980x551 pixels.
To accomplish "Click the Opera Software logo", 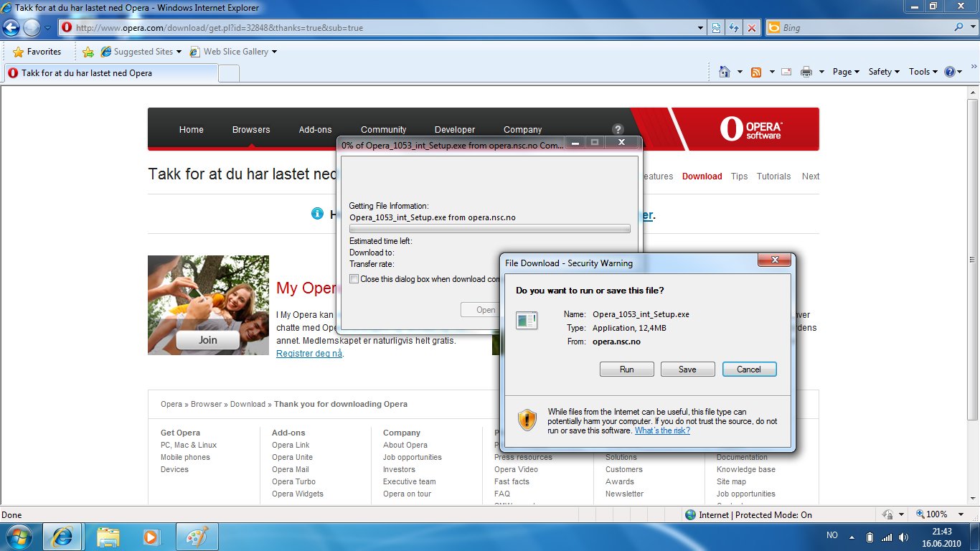I will (x=752, y=129).
